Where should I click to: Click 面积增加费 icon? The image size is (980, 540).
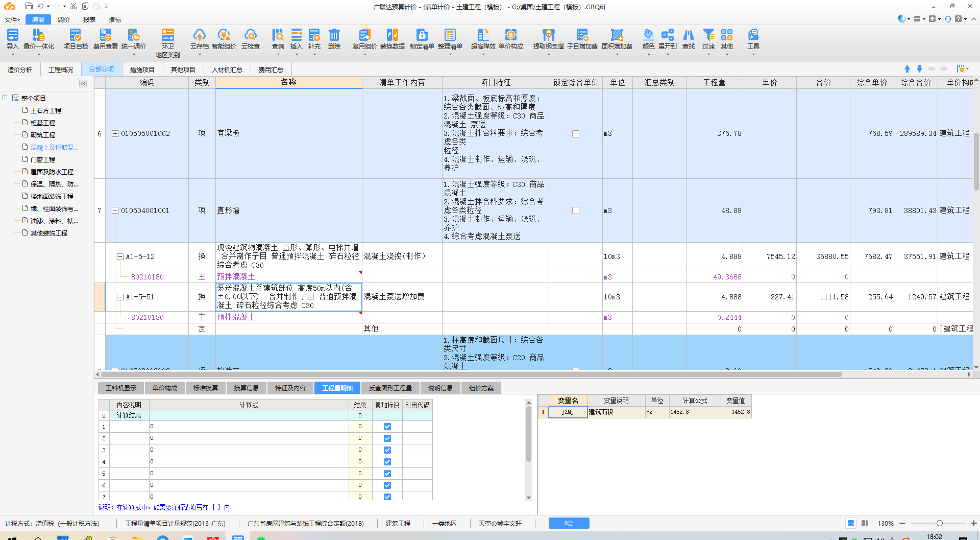point(617,39)
